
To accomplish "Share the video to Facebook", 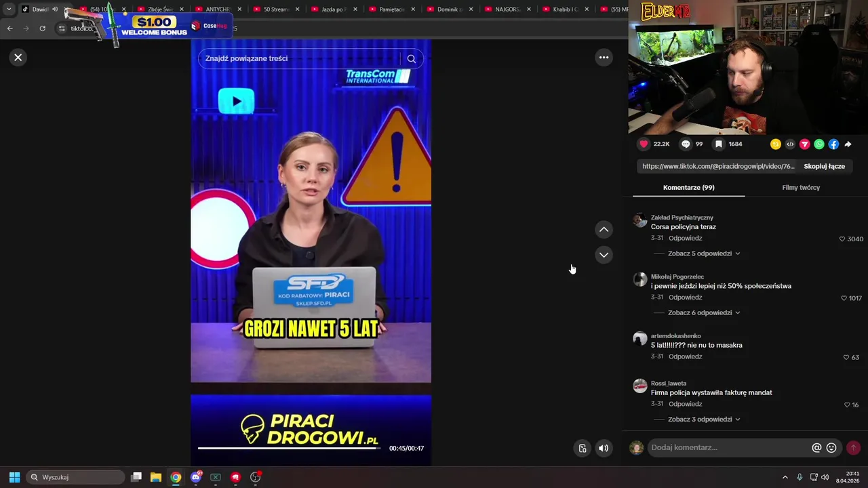I will point(833,144).
